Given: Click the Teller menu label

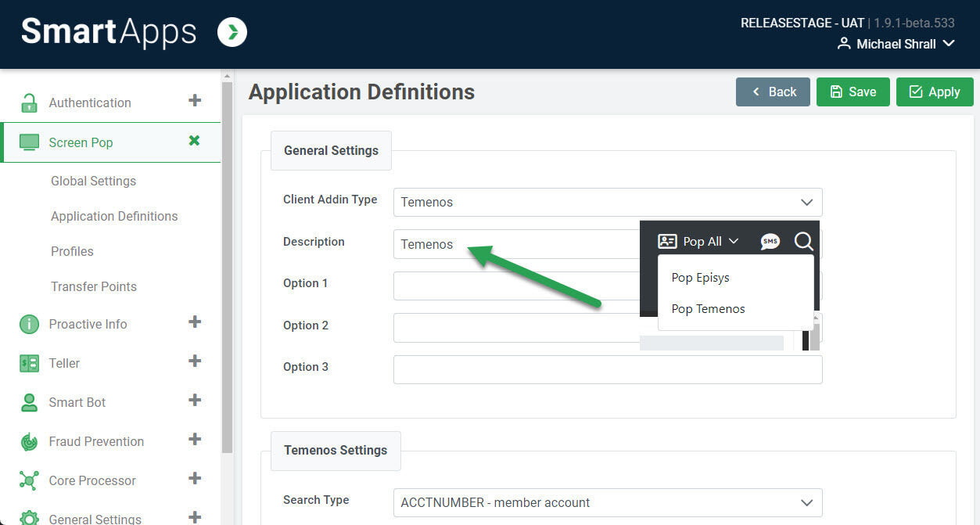Looking at the screenshot, I should pyautogui.click(x=64, y=363).
